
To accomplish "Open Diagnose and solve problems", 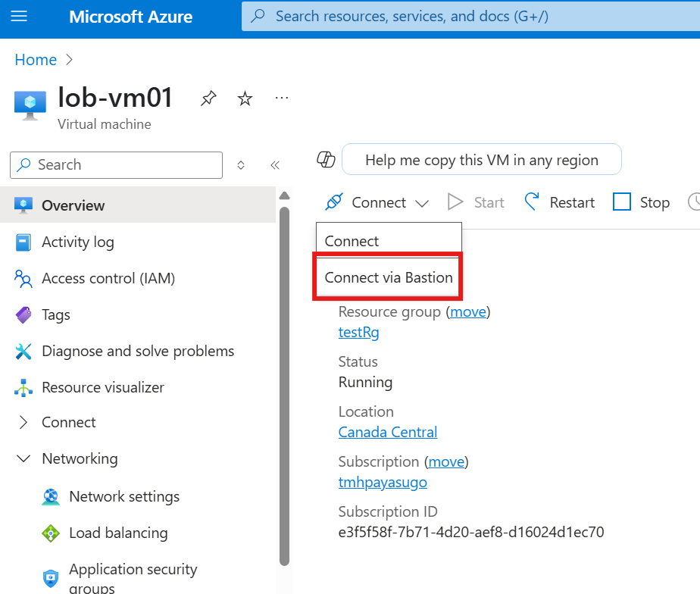I will [x=138, y=351].
